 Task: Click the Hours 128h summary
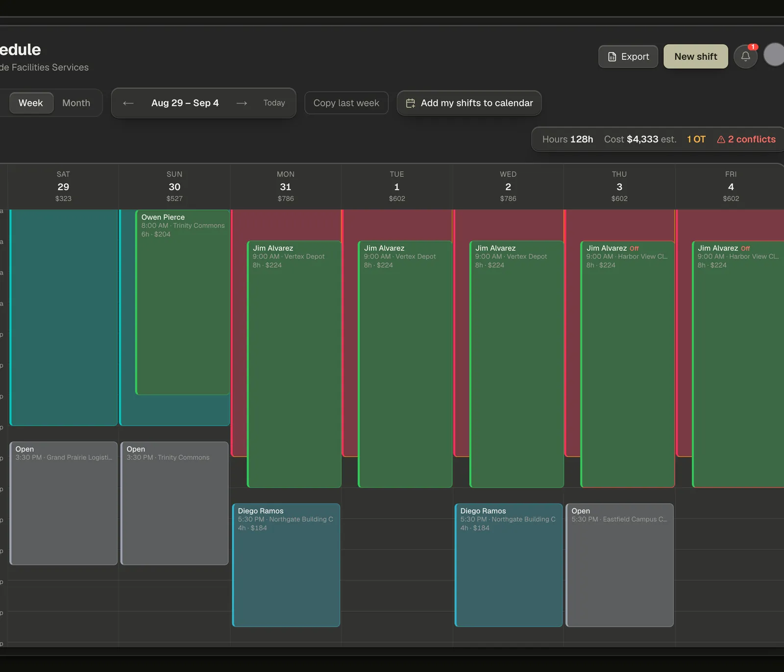coord(567,139)
